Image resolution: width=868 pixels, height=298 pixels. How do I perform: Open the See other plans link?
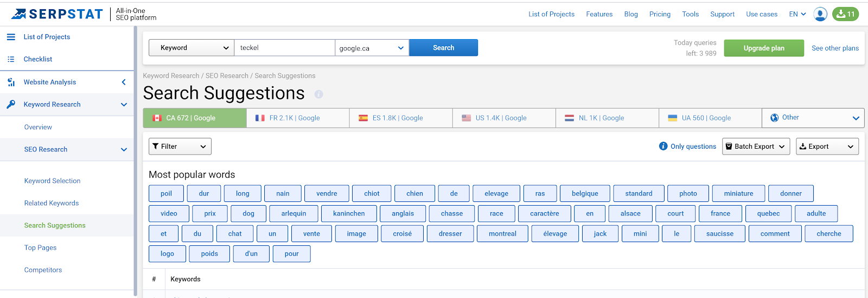click(835, 48)
